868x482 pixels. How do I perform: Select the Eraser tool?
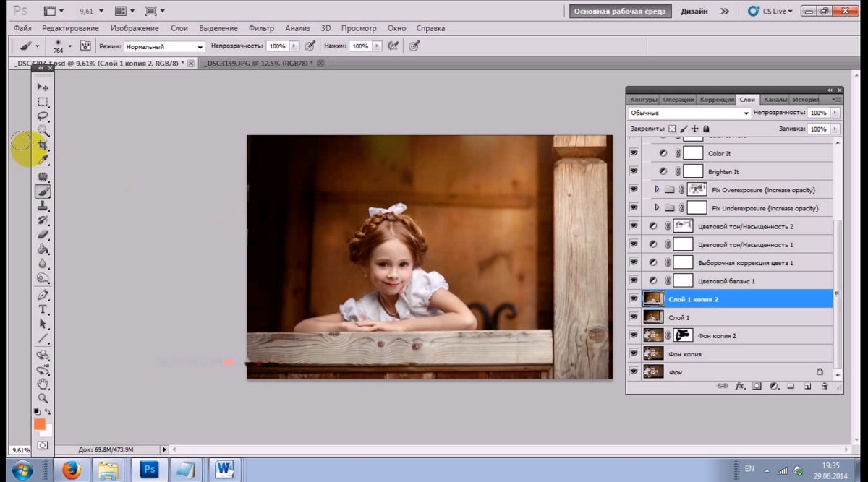click(x=43, y=235)
